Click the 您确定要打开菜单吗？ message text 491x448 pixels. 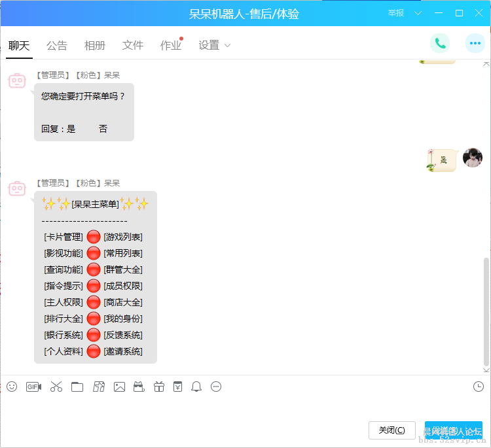[83, 96]
